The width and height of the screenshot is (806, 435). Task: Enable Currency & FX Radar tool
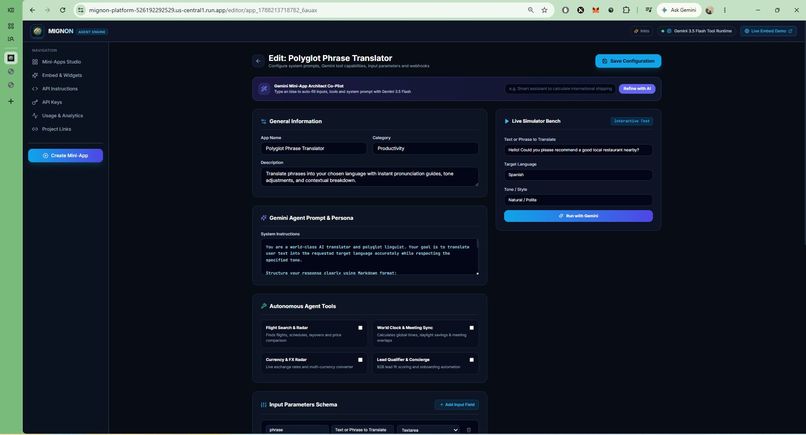tap(360, 359)
